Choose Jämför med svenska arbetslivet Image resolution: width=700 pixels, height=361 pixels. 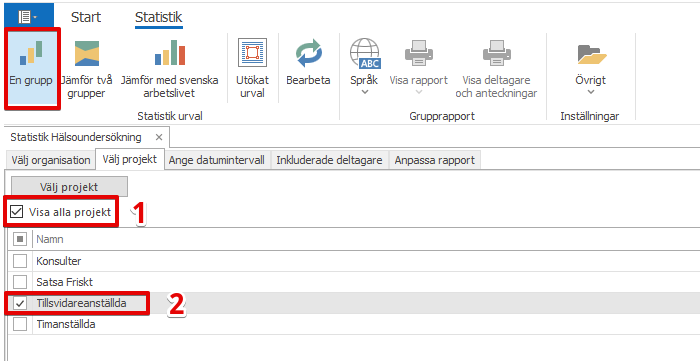(x=170, y=53)
